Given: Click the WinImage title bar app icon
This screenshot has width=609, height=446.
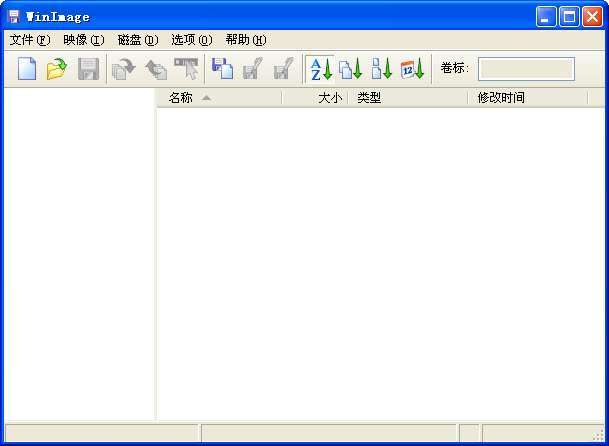Looking at the screenshot, I should [14, 17].
